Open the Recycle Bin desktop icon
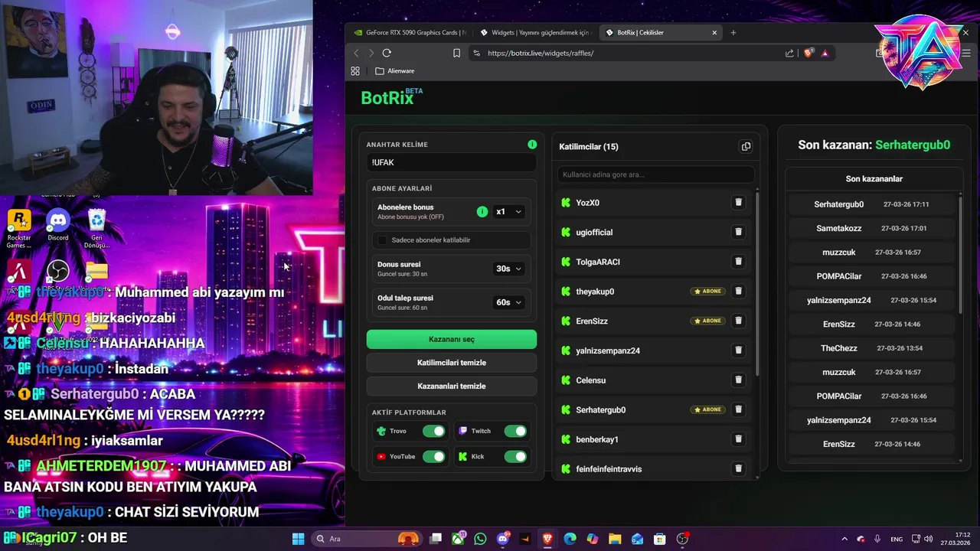The width and height of the screenshot is (980, 551). [96, 230]
